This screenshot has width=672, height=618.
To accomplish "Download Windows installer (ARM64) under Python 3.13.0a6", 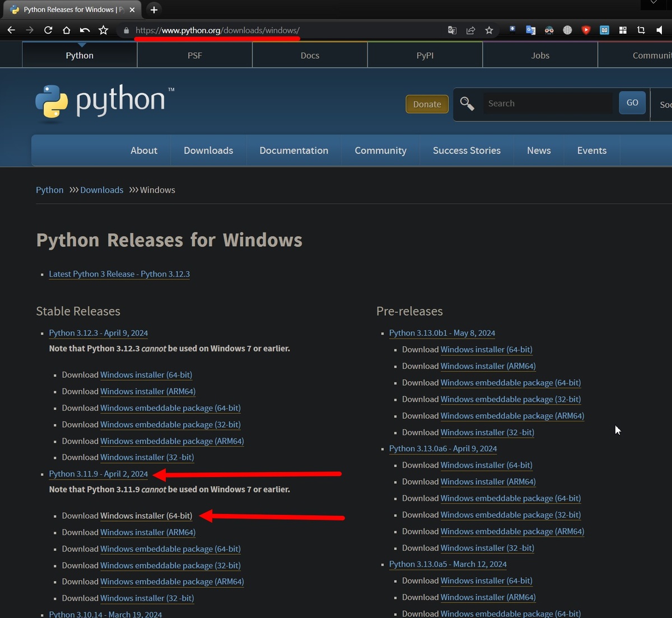I will [488, 481].
